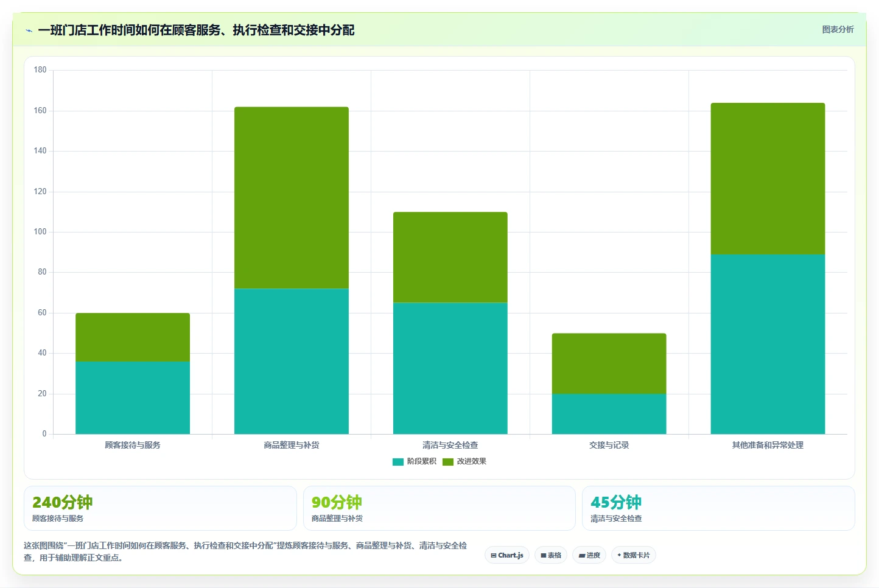This screenshot has height=588, width=879.
Task: Click the summary paragraph below the cards
Action: point(245,551)
